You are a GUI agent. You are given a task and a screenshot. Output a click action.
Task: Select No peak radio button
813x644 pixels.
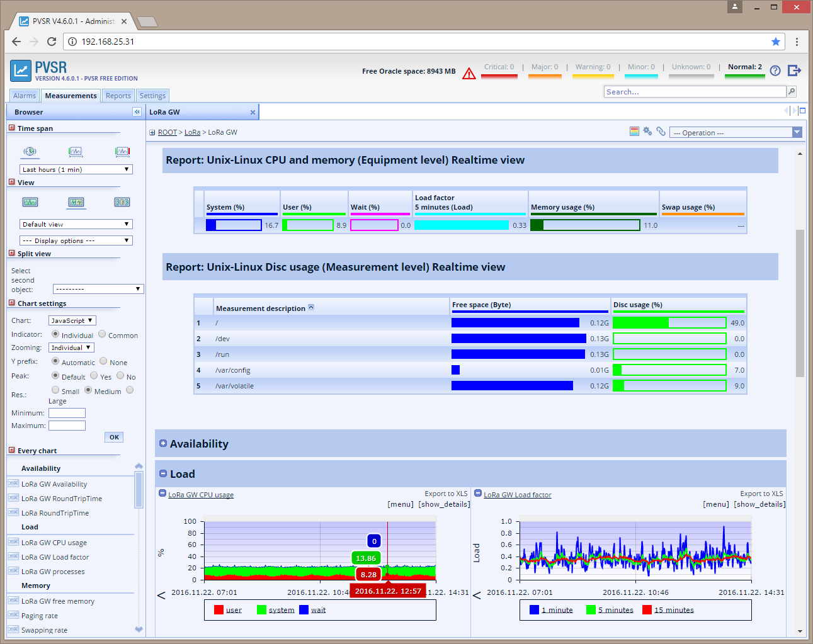coord(120,376)
